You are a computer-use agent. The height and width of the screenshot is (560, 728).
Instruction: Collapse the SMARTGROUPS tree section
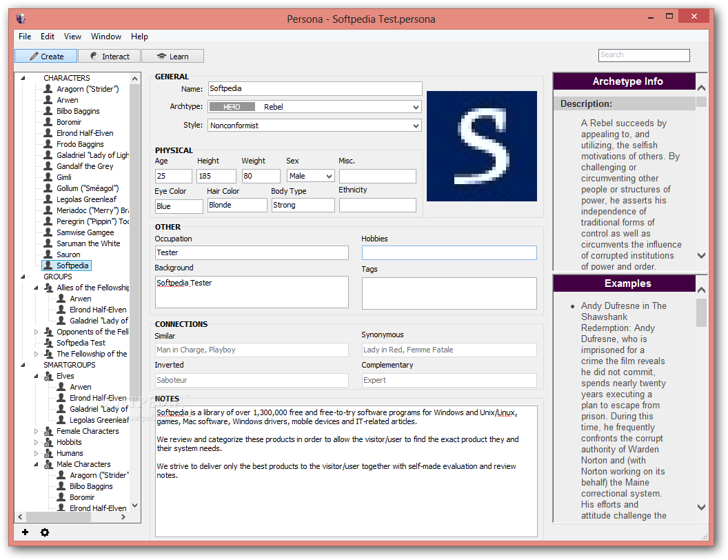(23, 365)
